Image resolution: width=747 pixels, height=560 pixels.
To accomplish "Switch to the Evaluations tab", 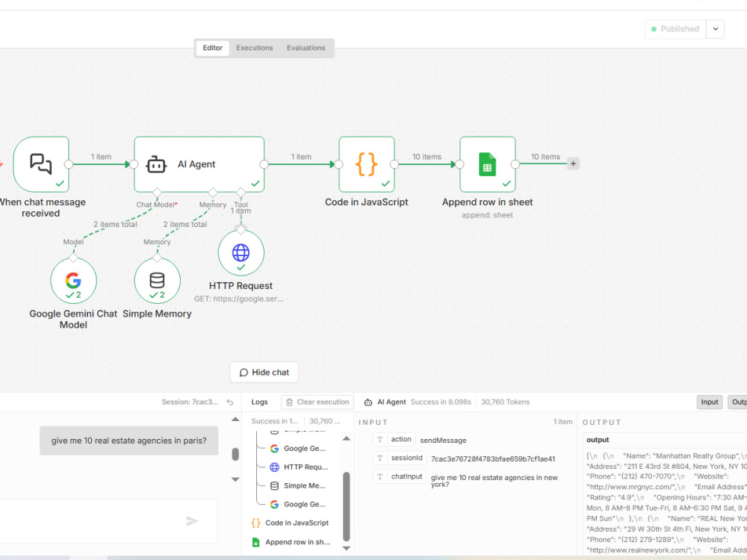I will tap(306, 48).
